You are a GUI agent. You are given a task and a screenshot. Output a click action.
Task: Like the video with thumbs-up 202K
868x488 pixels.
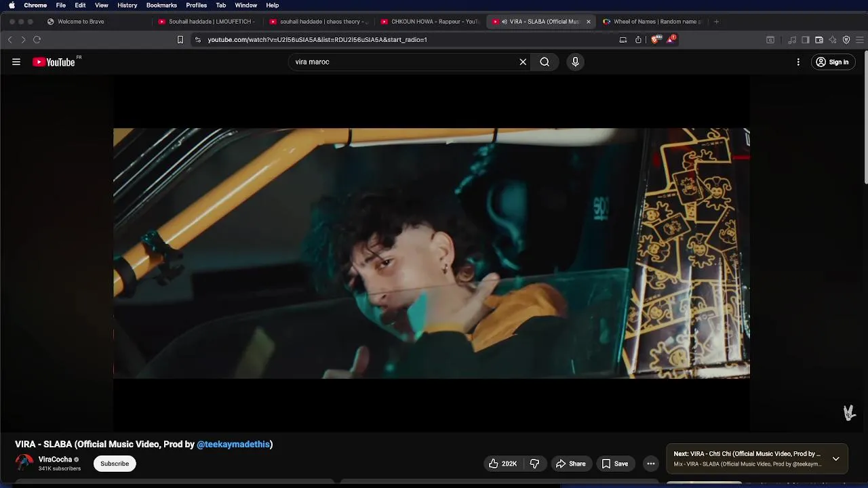click(x=502, y=464)
